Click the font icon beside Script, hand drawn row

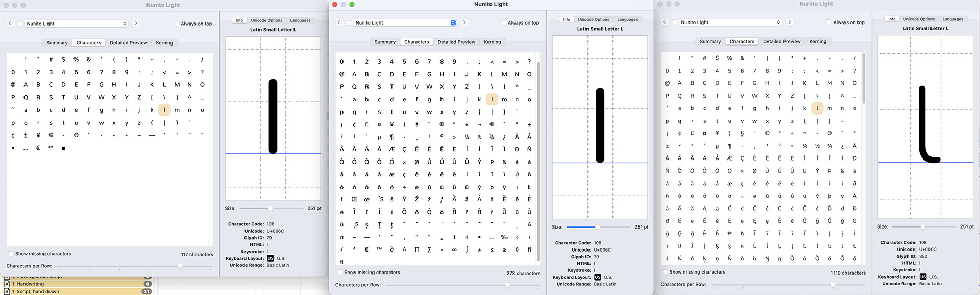coord(7,291)
